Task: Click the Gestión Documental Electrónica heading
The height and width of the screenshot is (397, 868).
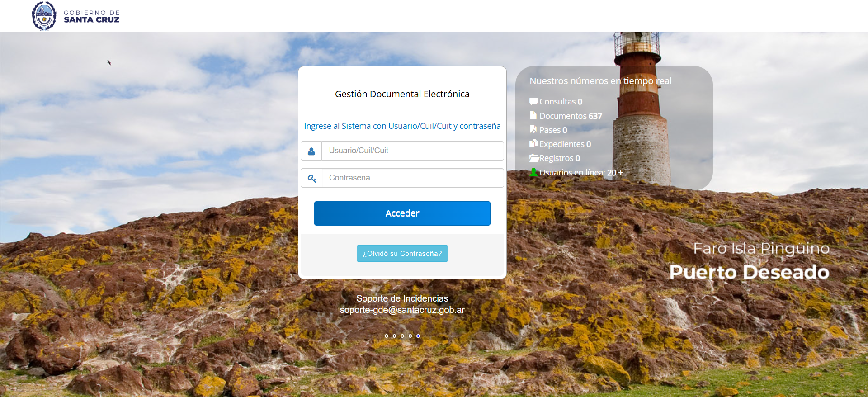Action: tap(402, 94)
